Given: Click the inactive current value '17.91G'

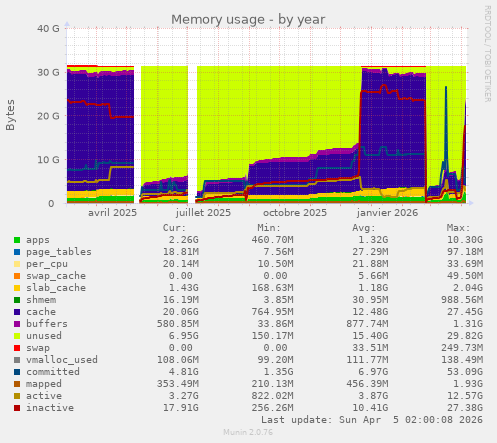Looking at the screenshot, I should (x=180, y=408).
